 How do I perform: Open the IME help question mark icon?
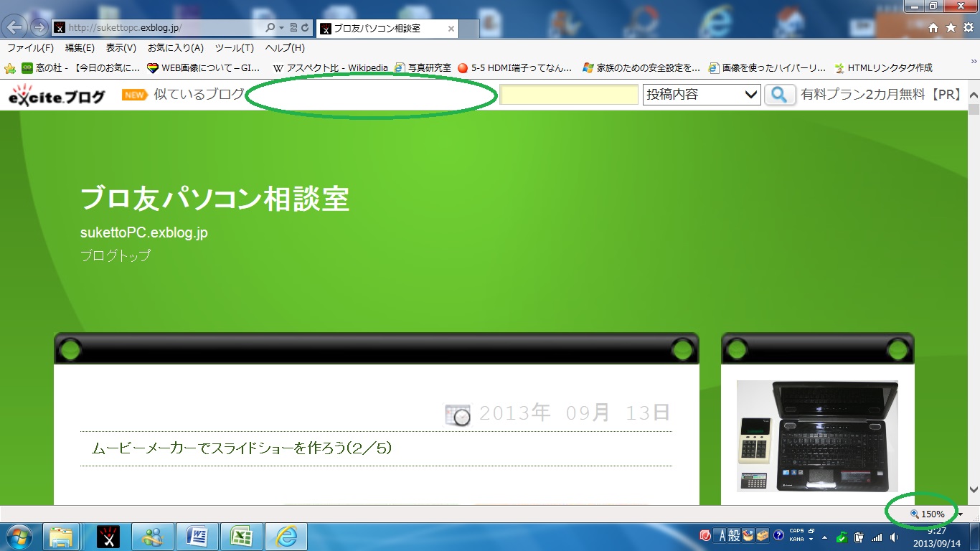click(x=778, y=536)
